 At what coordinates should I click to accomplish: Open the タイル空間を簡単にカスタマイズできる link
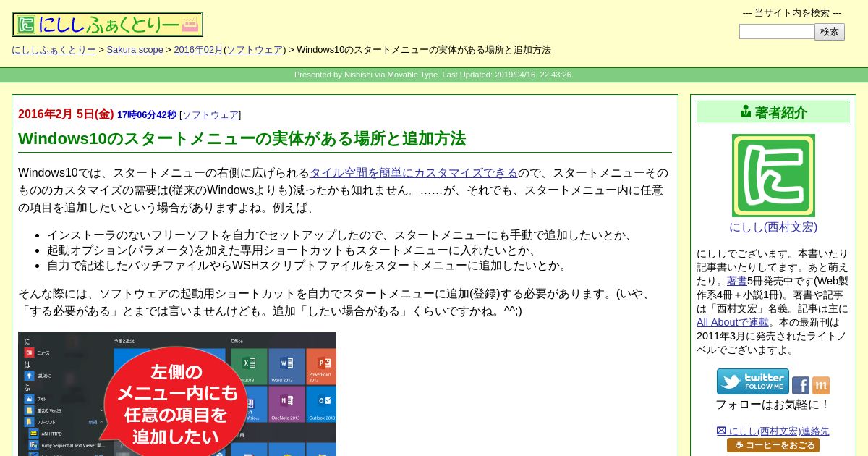click(414, 173)
